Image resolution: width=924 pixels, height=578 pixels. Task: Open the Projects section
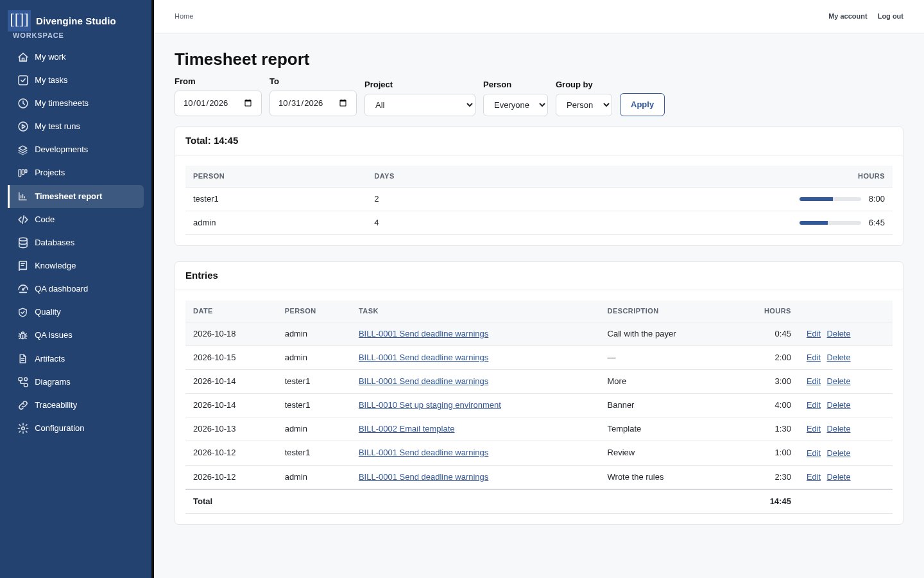point(76,173)
